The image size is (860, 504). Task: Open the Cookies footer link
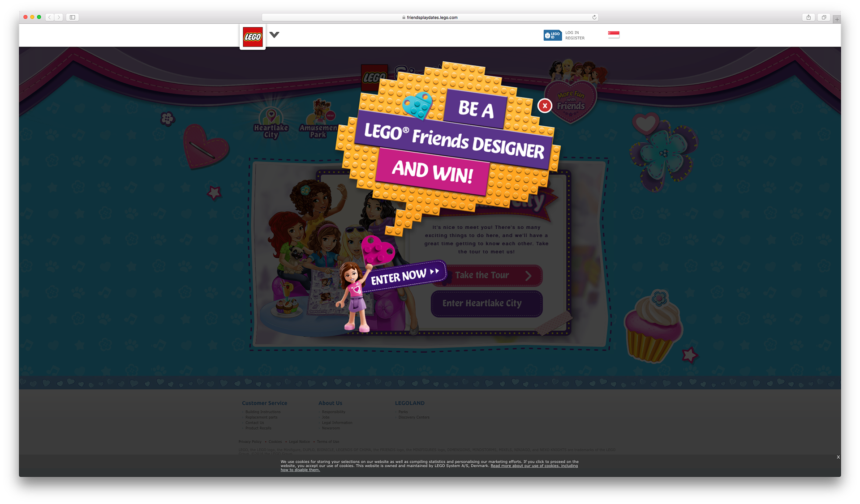[x=275, y=442]
